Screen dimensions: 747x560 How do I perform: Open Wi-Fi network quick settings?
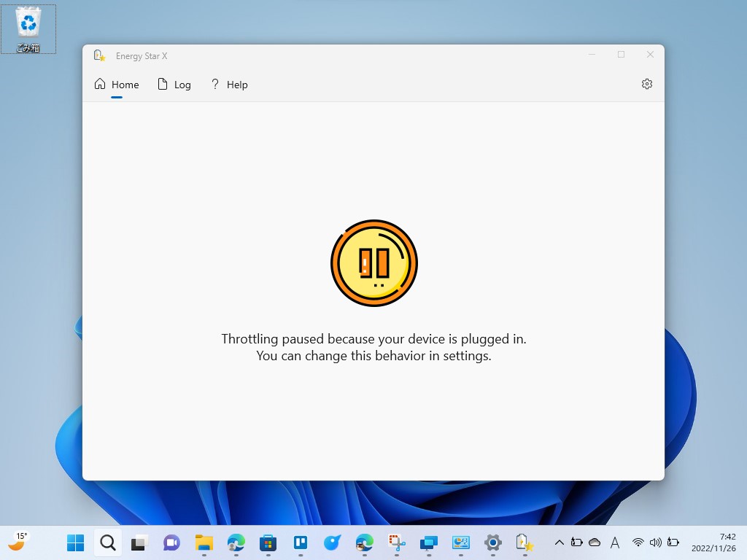pos(638,542)
